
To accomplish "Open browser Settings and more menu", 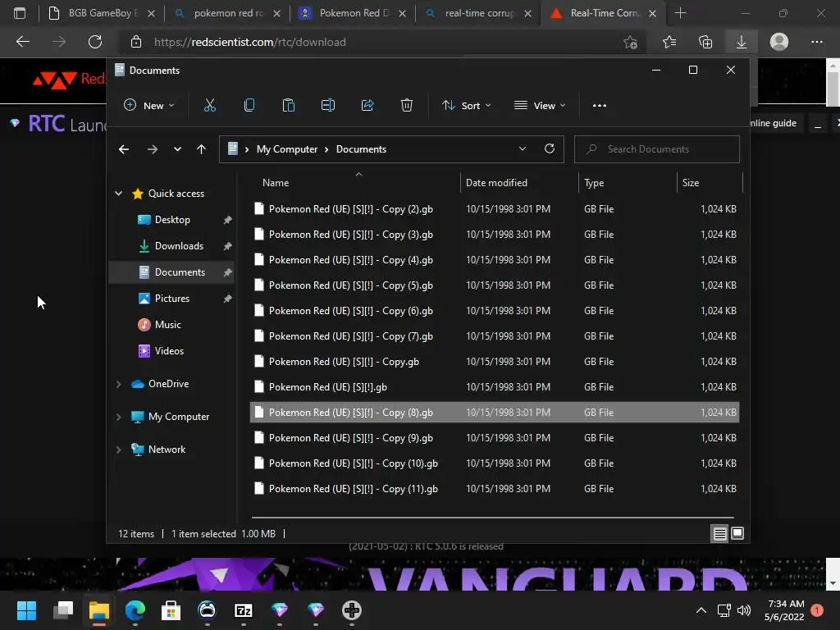I will coord(816,42).
